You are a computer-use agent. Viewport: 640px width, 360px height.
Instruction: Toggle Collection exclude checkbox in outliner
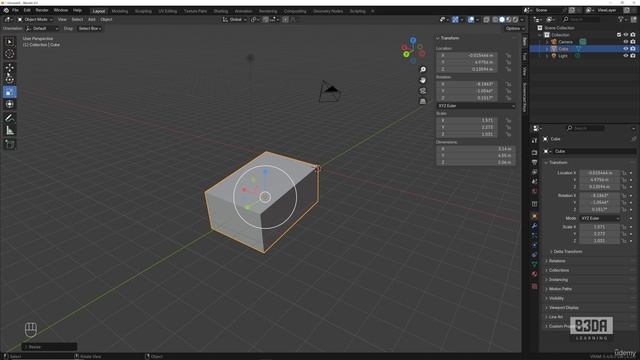(619, 35)
